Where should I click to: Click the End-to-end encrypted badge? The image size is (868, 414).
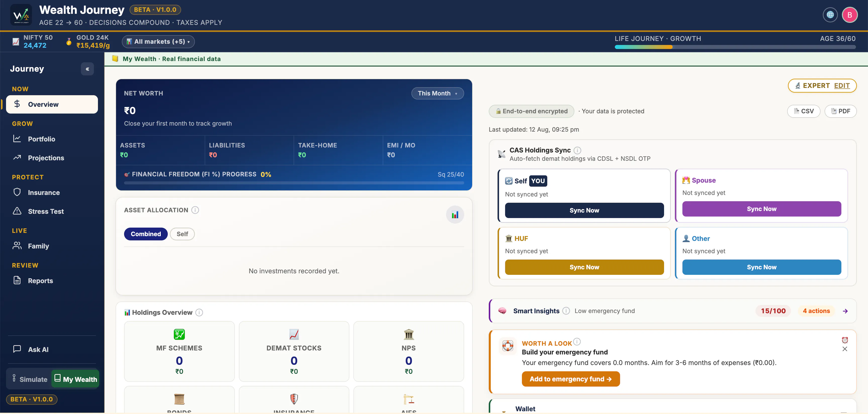[531, 111]
